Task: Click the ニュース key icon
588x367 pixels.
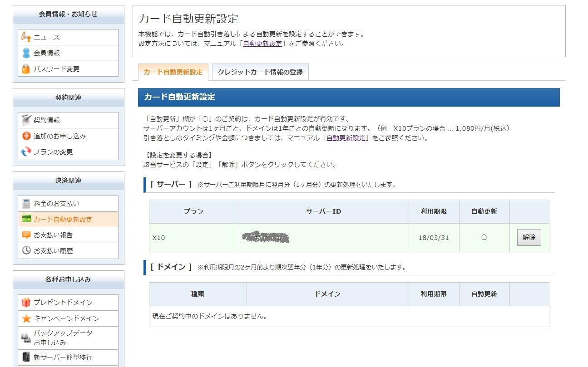Action: [26, 37]
